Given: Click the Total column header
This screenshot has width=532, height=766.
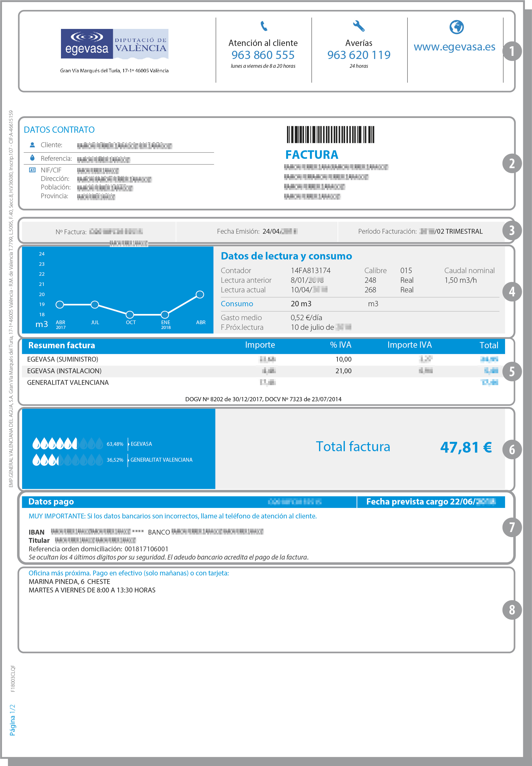Looking at the screenshot, I should [489, 345].
